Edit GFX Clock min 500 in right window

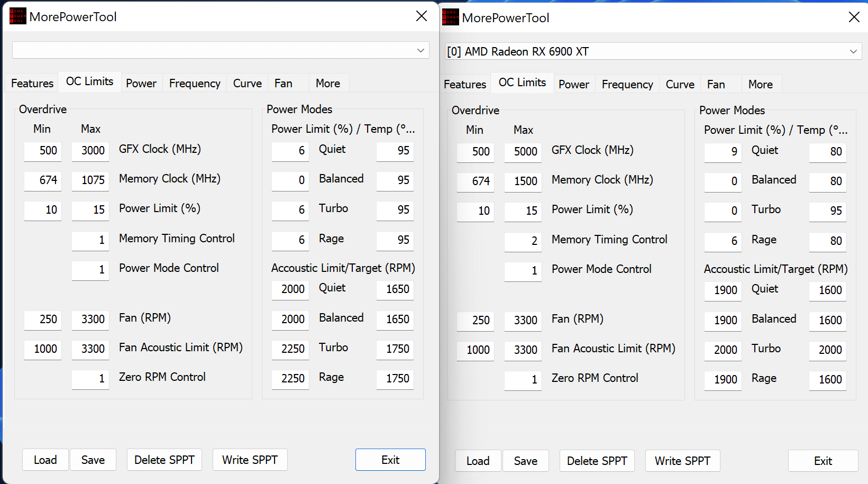pyautogui.click(x=476, y=152)
